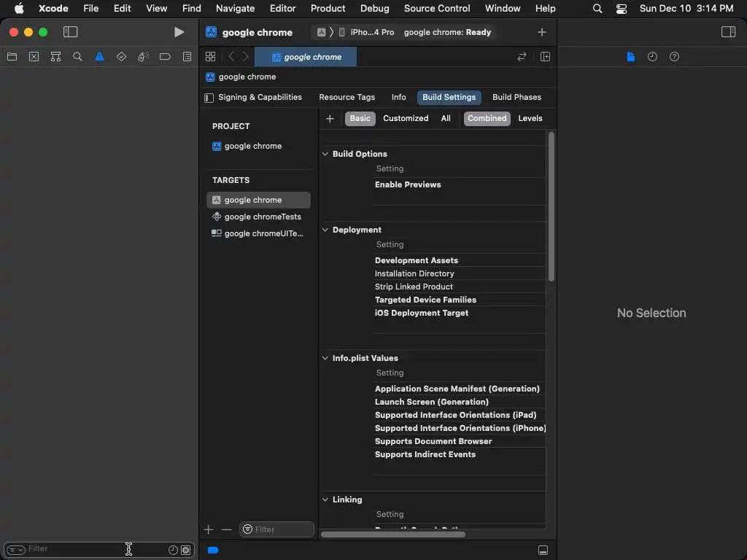Open the Product menu
The width and height of the screenshot is (747, 560).
[x=328, y=9]
